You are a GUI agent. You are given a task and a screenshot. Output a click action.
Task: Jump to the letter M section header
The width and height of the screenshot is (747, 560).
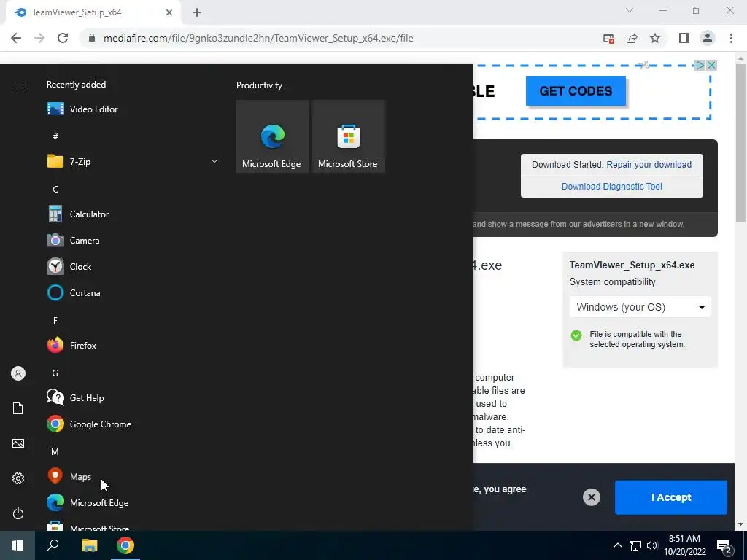point(55,452)
